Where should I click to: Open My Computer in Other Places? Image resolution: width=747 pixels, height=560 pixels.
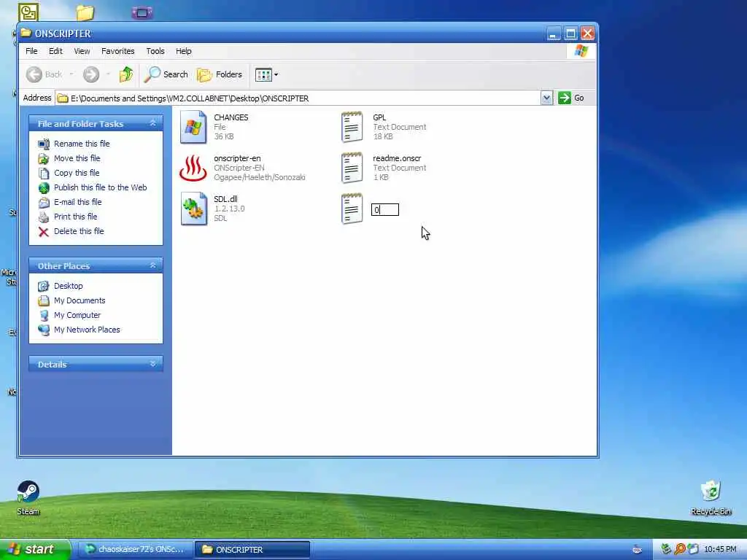pyautogui.click(x=77, y=315)
